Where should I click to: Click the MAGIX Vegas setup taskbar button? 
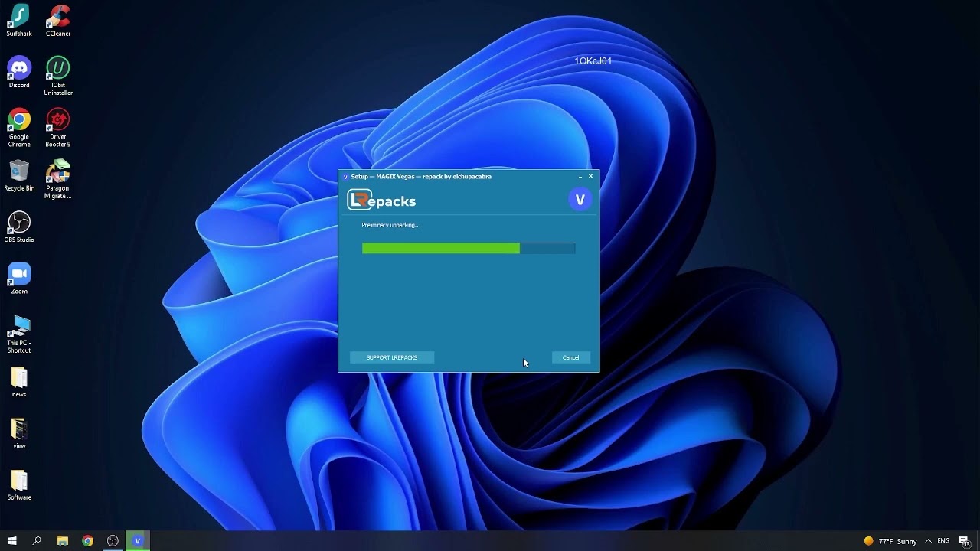click(138, 541)
